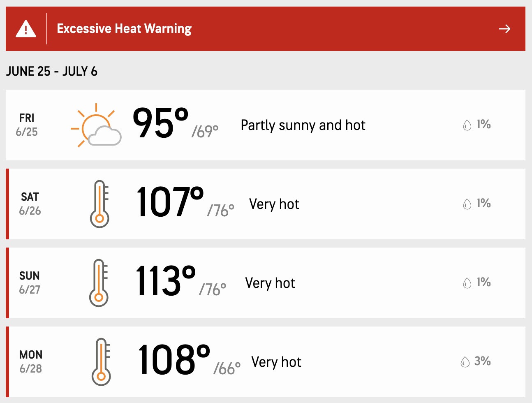The height and width of the screenshot is (403, 532).
Task: Click the partly sunny icon for Friday
Action: [x=96, y=125]
